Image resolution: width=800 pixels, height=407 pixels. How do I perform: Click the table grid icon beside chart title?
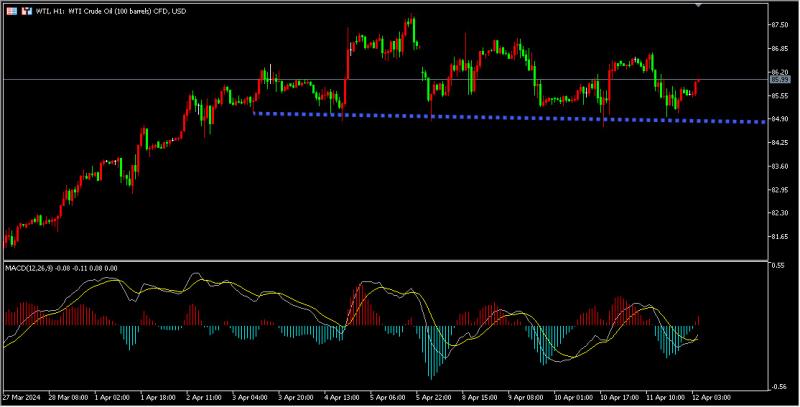click(10, 9)
